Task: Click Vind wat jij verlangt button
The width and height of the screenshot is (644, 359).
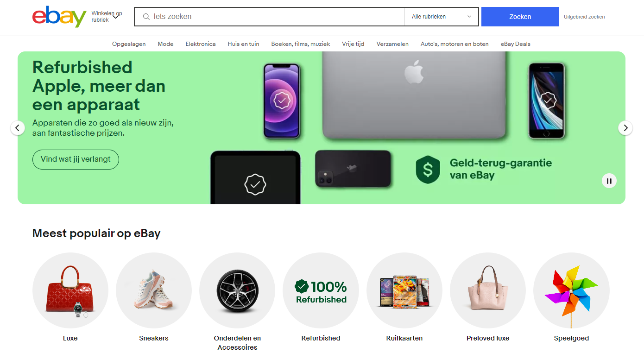Action: [x=76, y=159]
